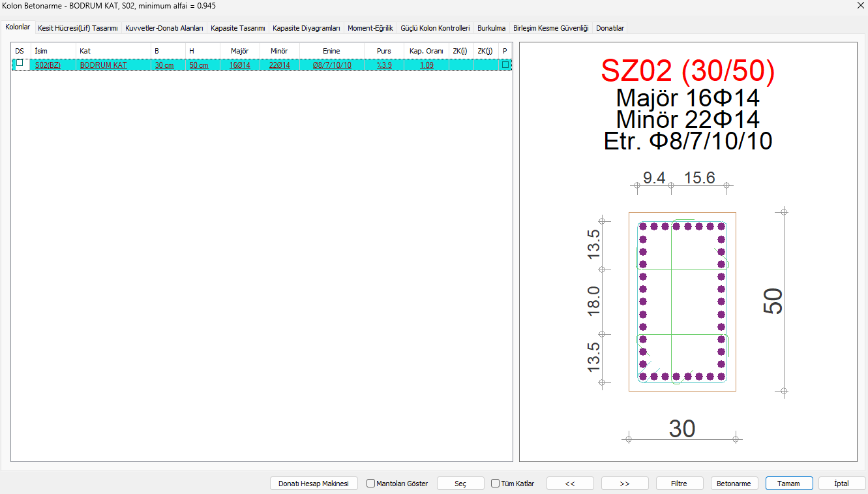Click the Donatı Hesap Makinesi button
This screenshot has width=868, height=494.
click(x=314, y=484)
